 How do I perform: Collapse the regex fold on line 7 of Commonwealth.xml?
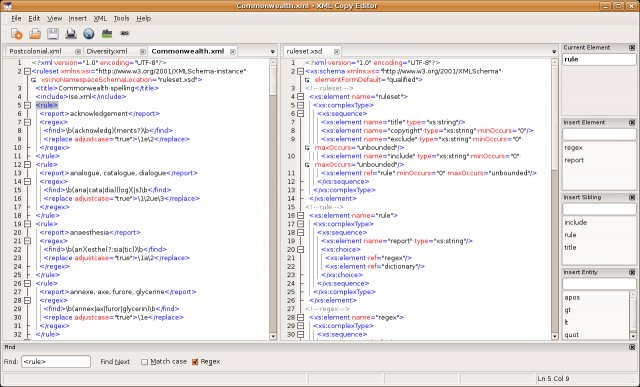point(27,122)
